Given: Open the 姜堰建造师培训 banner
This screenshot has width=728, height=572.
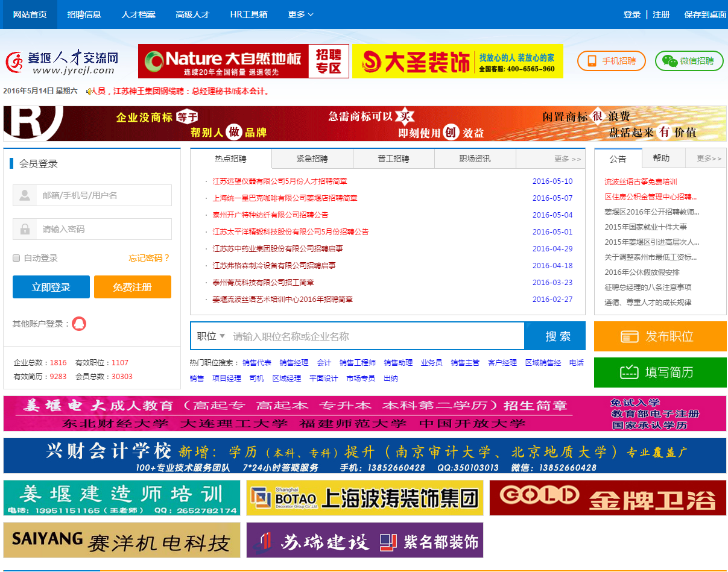Looking at the screenshot, I should pos(122,498).
